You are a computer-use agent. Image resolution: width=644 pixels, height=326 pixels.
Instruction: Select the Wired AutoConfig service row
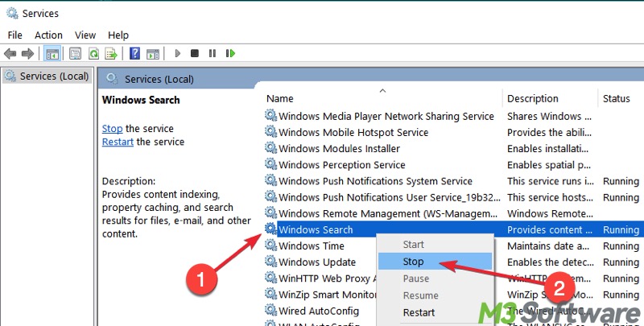click(x=319, y=311)
